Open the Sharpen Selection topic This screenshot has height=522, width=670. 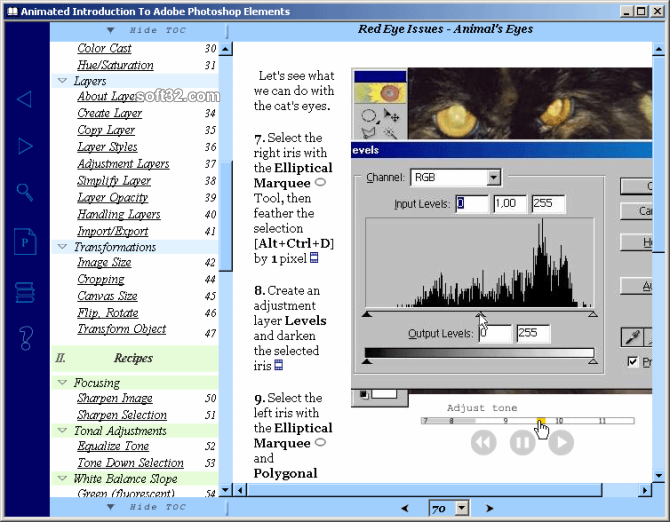(x=122, y=415)
